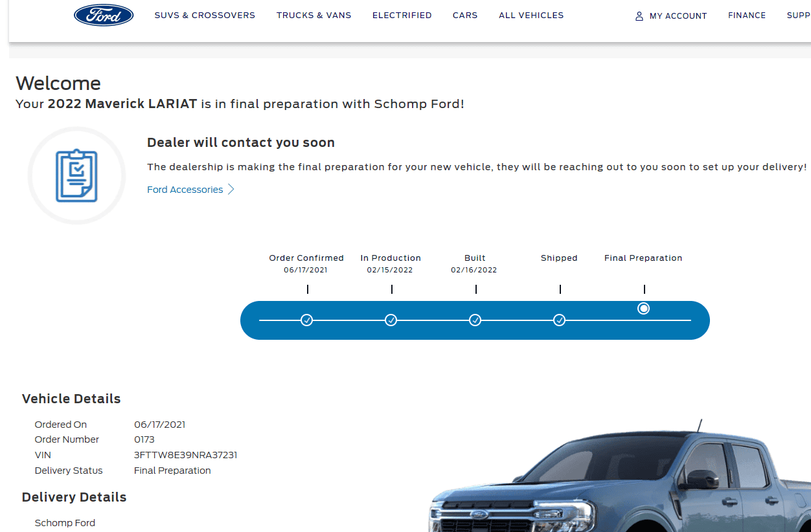Screen dimensions: 811x532
Task: Click the Dealer will contact you soon heading
Action: tap(241, 142)
